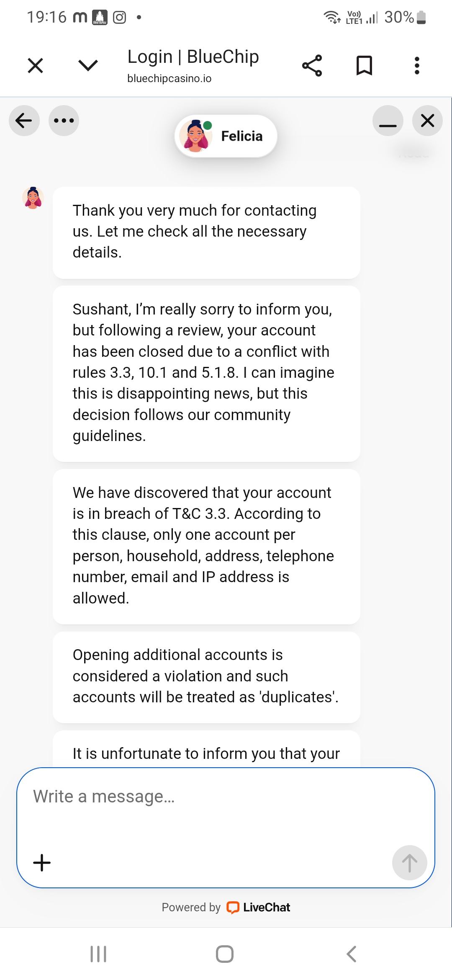The image size is (452, 980).
Task: Add attachment with the plus icon
Action: coord(42,863)
